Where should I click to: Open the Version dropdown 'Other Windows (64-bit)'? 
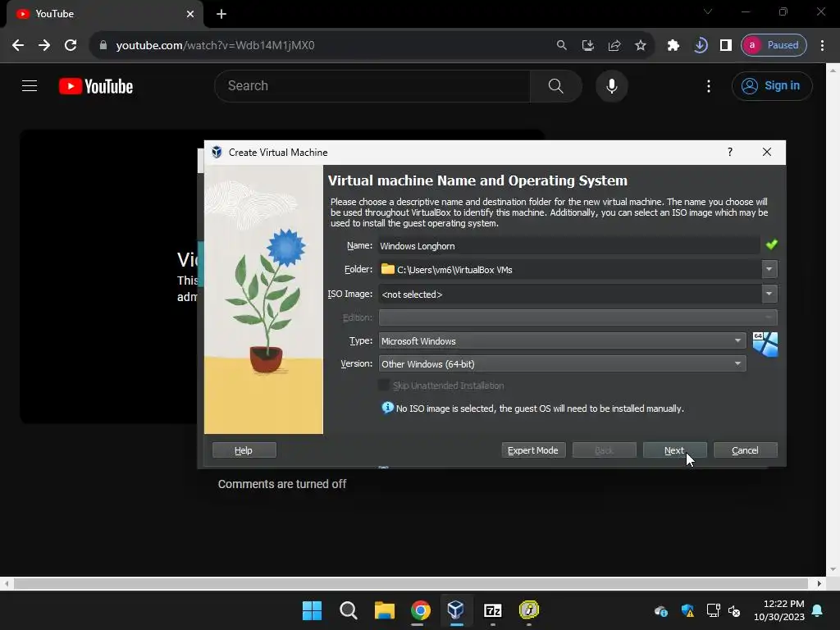click(x=562, y=363)
